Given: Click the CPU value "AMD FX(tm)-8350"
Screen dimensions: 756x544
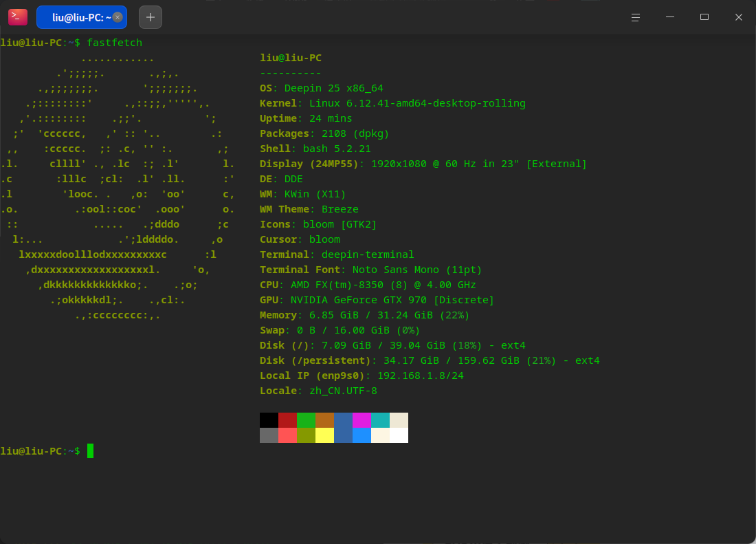Looking at the screenshot, I should pyautogui.click(x=337, y=285).
